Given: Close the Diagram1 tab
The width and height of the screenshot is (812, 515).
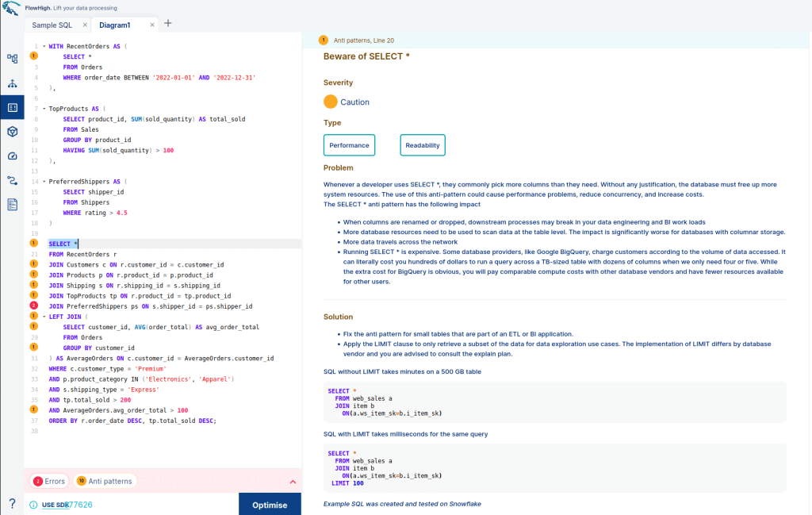Looking at the screenshot, I should point(152,25).
